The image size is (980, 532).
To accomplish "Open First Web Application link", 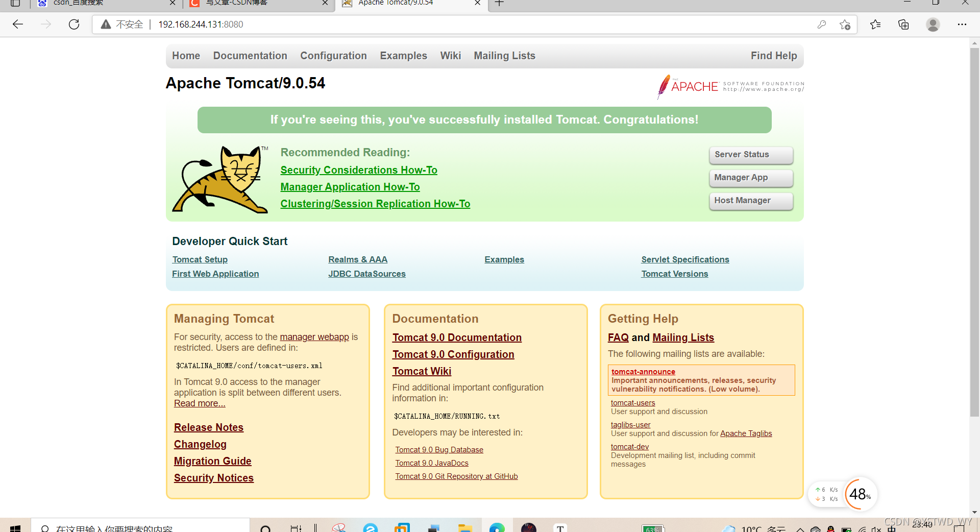I will tap(215, 274).
